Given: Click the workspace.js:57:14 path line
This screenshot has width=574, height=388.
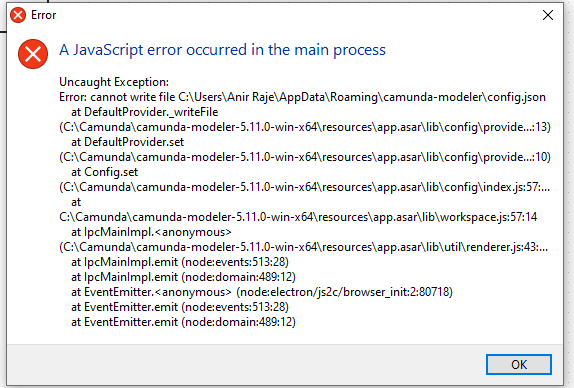Looking at the screenshot, I should 298,217.
